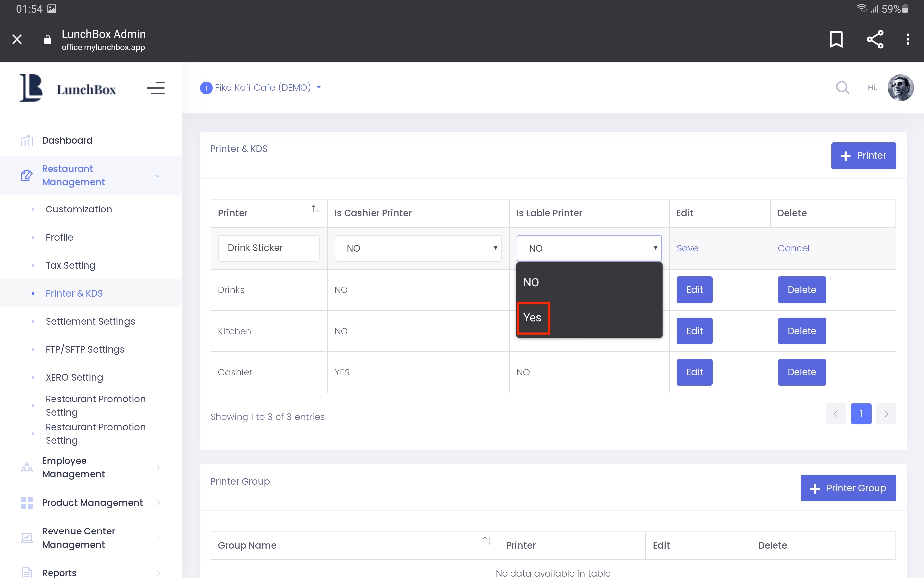Close the browser tab with X
The image size is (924, 578).
coord(17,39)
